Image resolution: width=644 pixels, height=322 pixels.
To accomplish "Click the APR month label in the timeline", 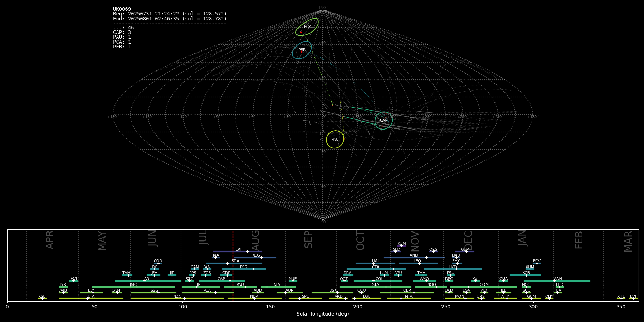I will [50, 240].
